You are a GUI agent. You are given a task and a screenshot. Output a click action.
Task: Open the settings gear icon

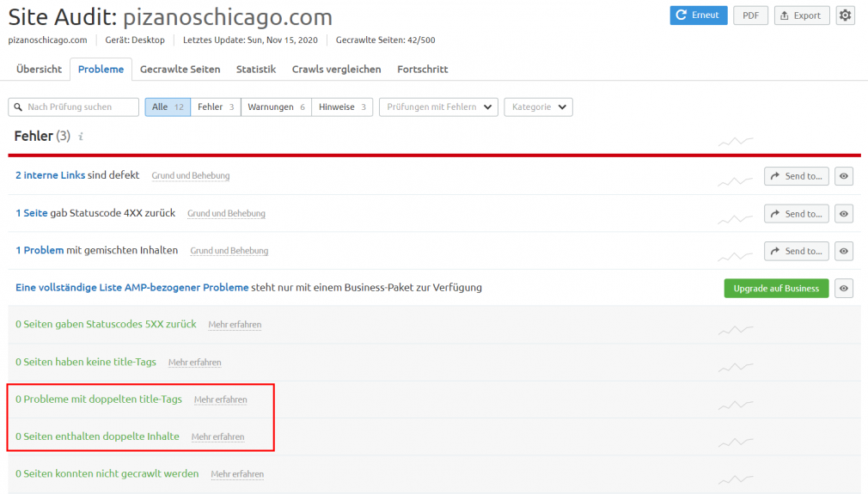pos(846,15)
